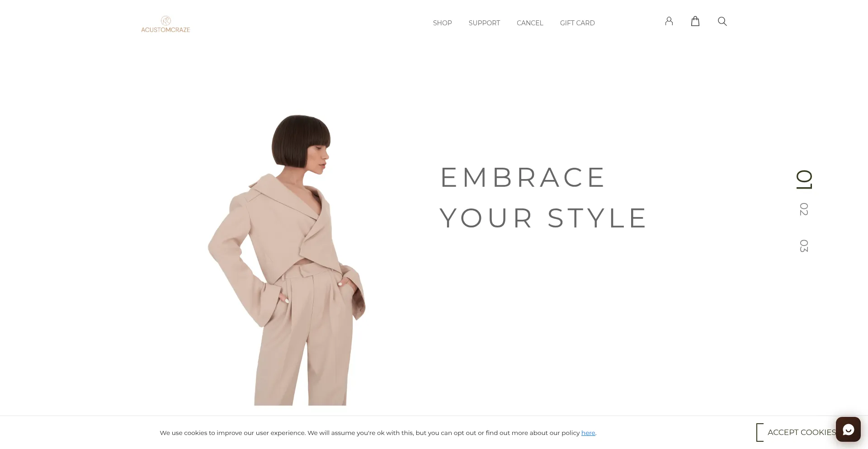Click the ACUSTOMCRAZE wordmark text

coord(165,30)
